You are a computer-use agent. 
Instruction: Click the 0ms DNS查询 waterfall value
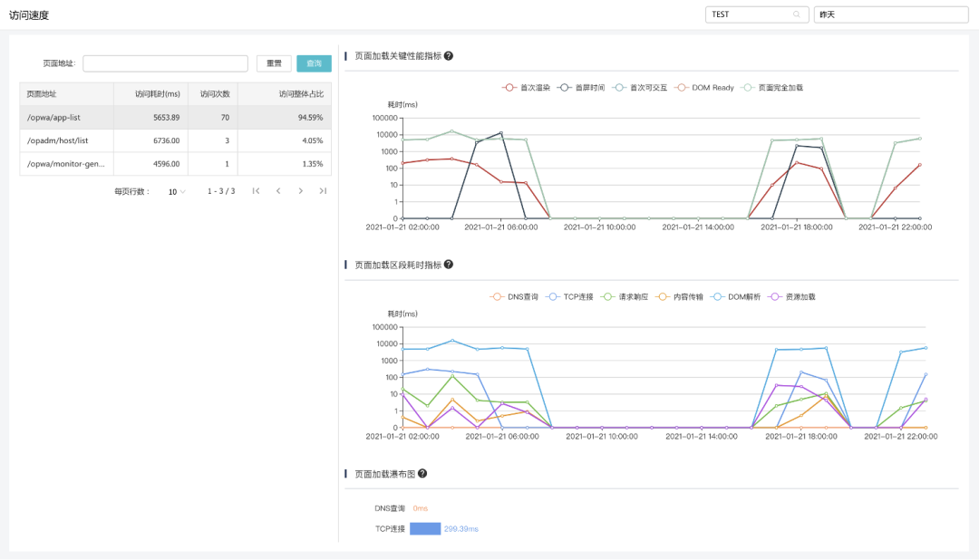[421, 508]
